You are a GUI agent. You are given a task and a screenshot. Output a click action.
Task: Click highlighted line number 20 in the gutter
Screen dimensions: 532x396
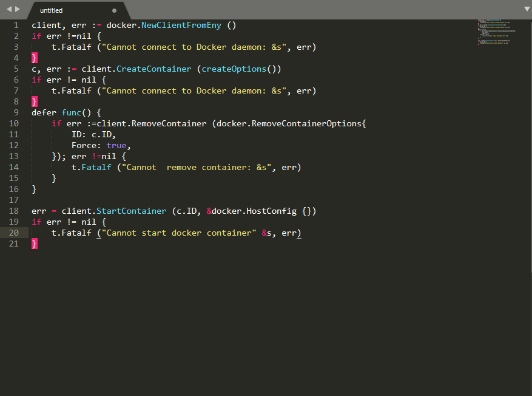[13, 233]
